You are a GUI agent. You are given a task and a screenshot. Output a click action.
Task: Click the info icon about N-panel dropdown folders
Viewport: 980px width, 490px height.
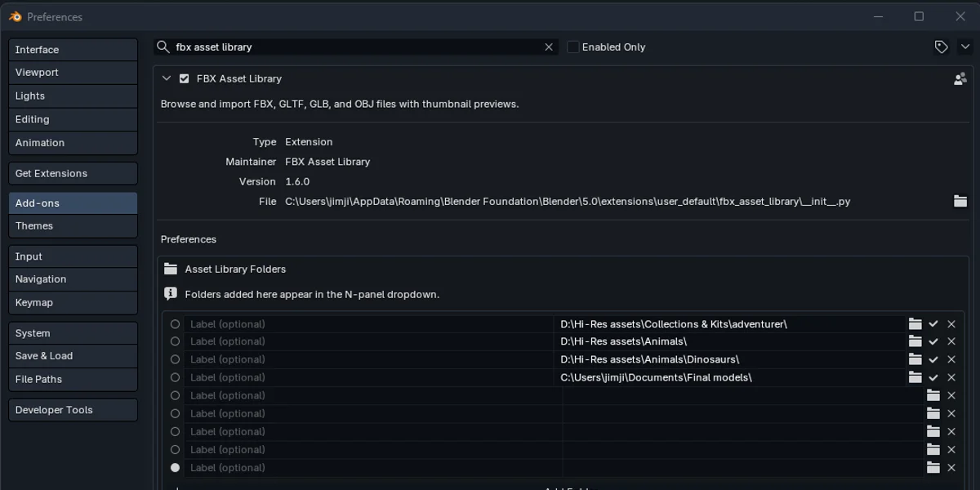tap(171, 294)
